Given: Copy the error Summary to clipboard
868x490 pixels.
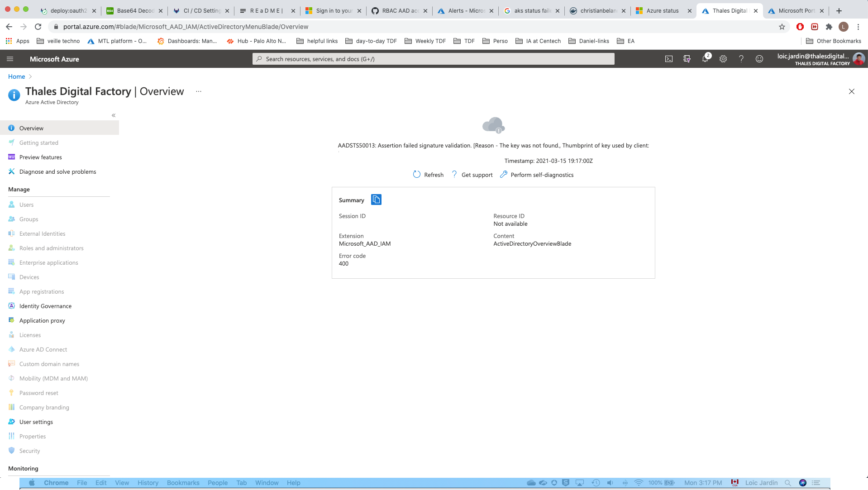Looking at the screenshot, I should tap(376, 200).
